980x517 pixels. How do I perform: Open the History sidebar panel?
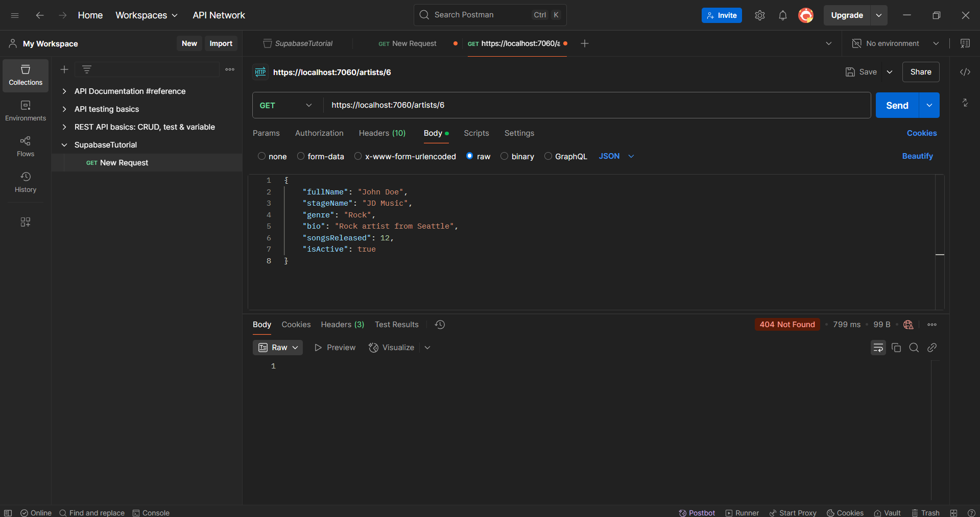[x=26, y=182]
